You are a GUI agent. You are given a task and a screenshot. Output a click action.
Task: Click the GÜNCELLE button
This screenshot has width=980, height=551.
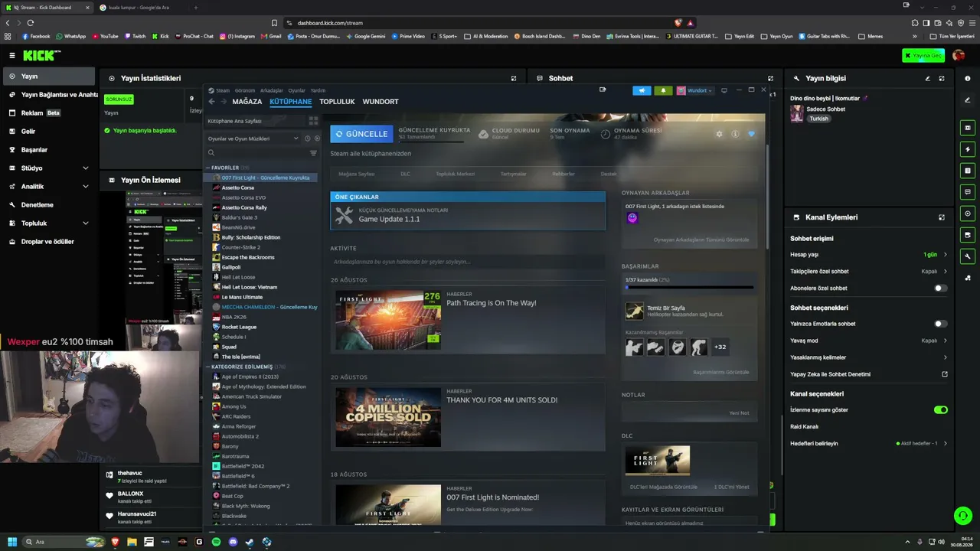pyautogui.click(x=361, y=134)
